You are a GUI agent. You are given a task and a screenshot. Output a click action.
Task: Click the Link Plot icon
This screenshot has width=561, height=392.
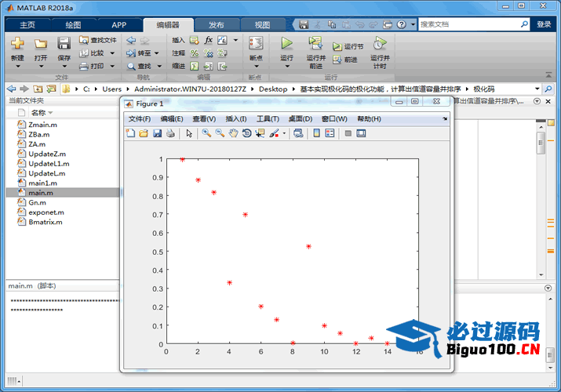298,133
